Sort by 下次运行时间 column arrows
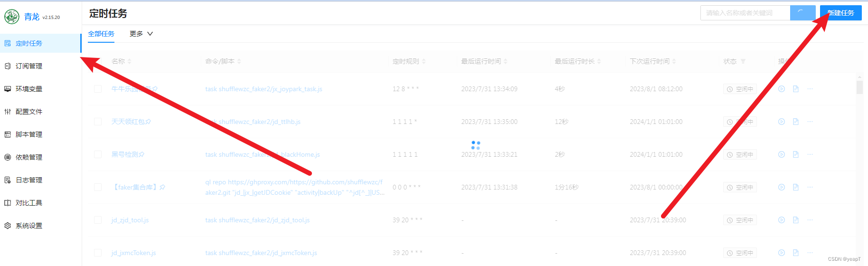 click(674, 61)
